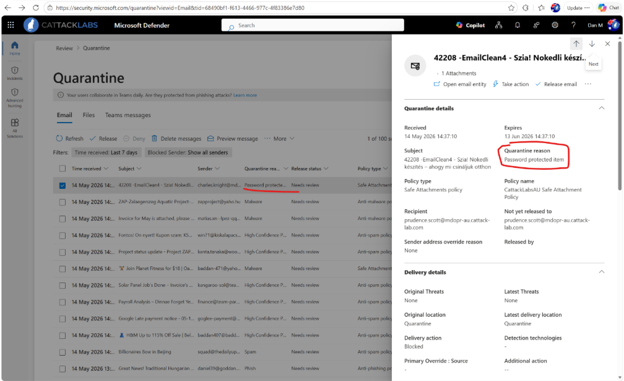The height and width of the screenshot is (381, 624).
Task: Open the settings gear icon
Action: (x=555, y=25)
